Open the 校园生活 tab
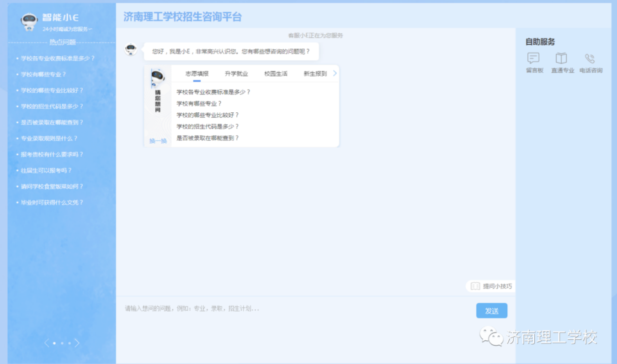Image resolution: width=617 pixels, height=364 pixels. [275, 73]
